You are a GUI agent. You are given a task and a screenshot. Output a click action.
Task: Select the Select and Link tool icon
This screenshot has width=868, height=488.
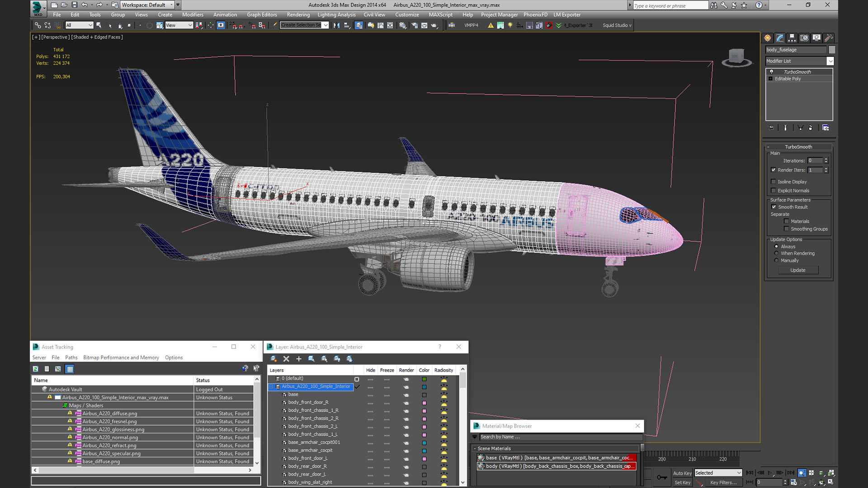point(38,25)
